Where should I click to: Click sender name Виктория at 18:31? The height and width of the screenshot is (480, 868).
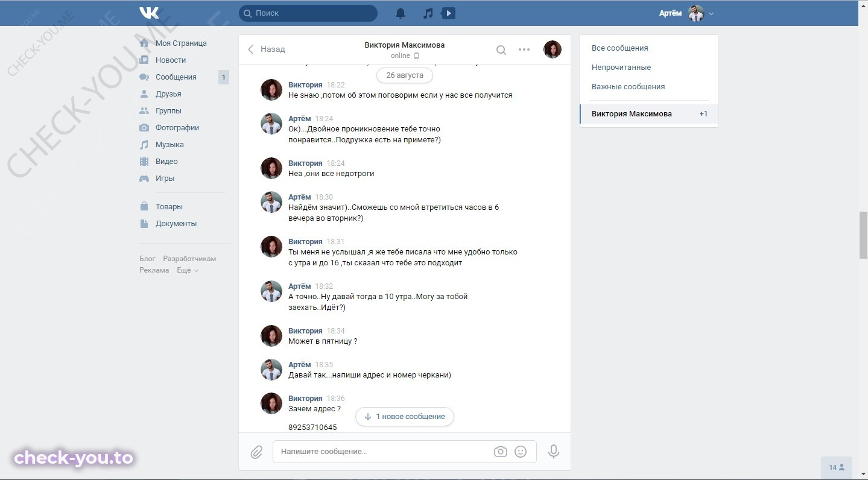tap(305, 242)
